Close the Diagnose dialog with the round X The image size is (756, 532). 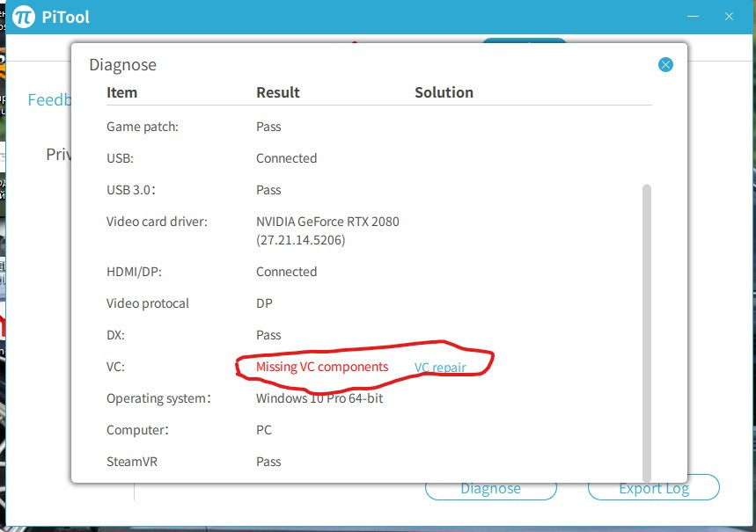(665, 64)
